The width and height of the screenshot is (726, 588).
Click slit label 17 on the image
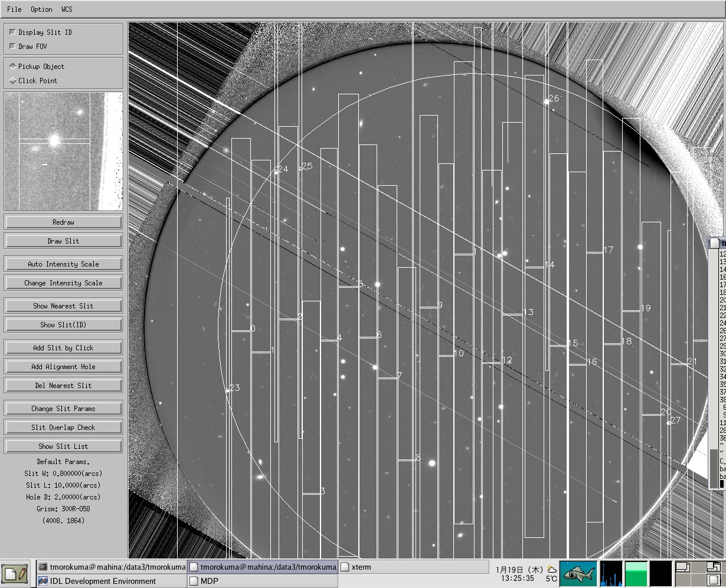click(x=609, y=250)
